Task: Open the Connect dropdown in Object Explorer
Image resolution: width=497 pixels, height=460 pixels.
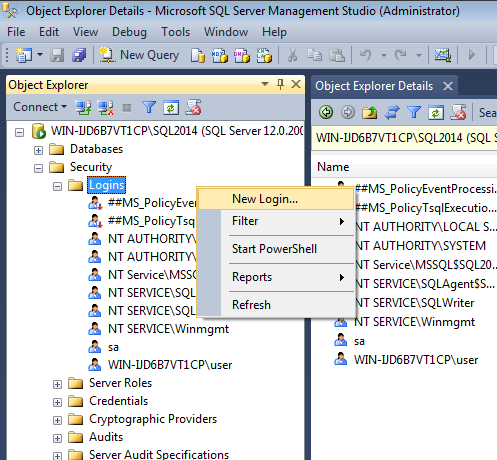Action: (40, 107)
